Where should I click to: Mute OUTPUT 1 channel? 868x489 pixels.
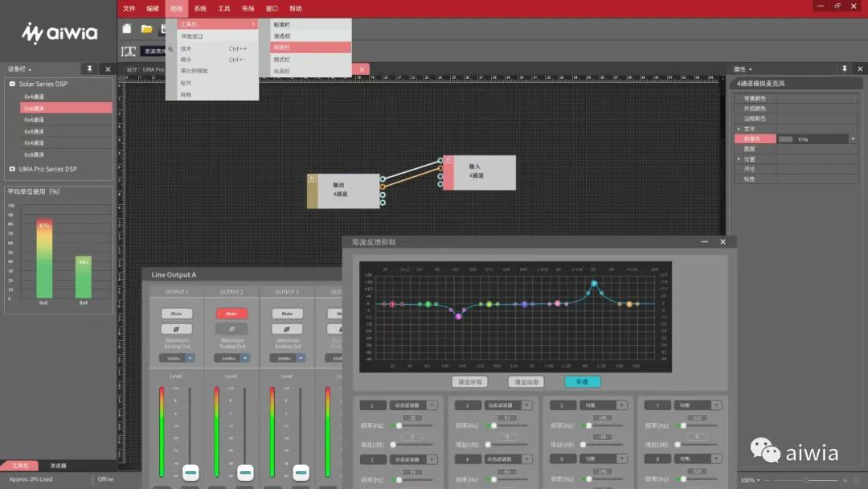(x=176, y=314)
